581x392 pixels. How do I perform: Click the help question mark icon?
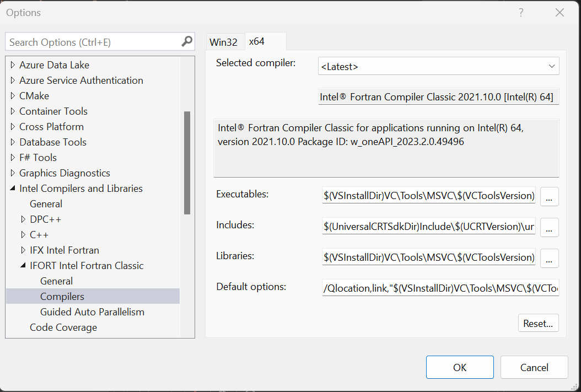click(521, 13)
